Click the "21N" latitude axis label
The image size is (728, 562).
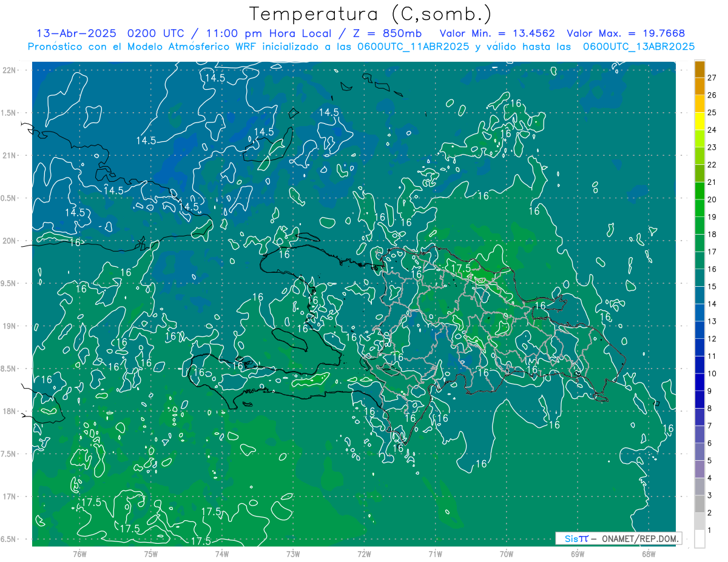click(x=9, y=155)
